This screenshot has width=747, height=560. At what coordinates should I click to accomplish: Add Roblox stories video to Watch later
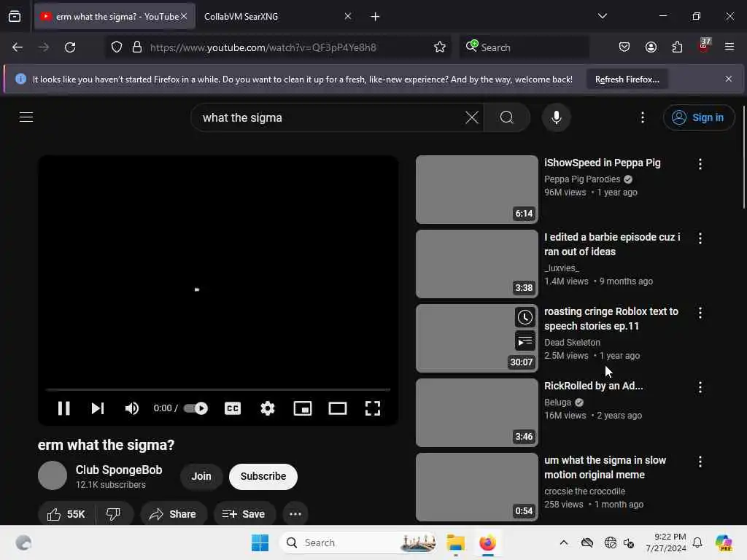[525, 318]
